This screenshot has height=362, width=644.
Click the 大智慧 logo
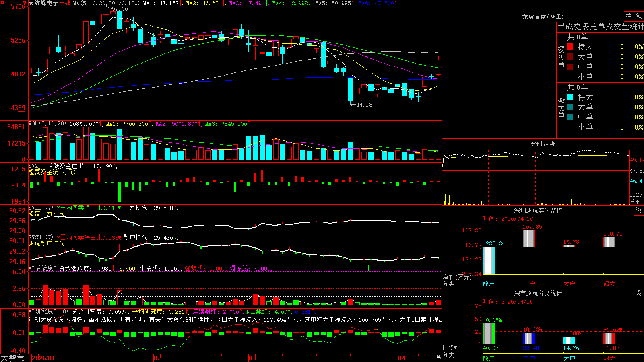point(12,358)
